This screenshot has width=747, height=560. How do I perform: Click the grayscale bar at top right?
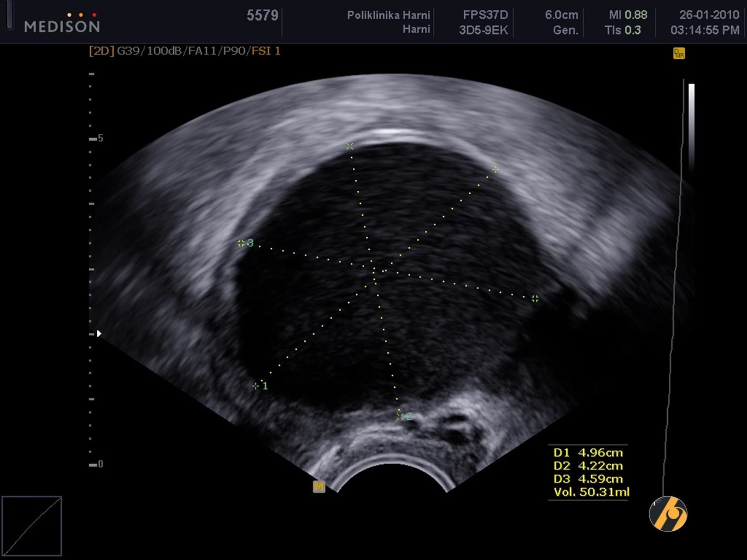coord(691,127)
